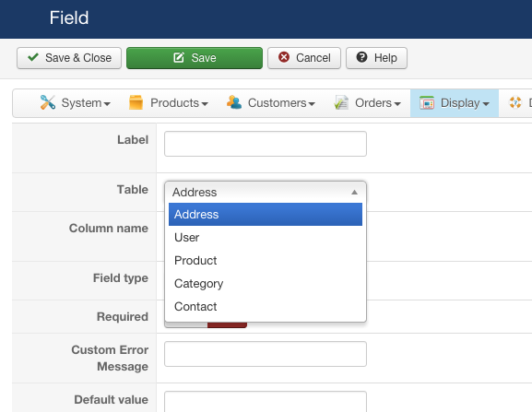Focus the Custom Error Message field
This screenshot has width=532, height=412.
[x=266, y=354]
